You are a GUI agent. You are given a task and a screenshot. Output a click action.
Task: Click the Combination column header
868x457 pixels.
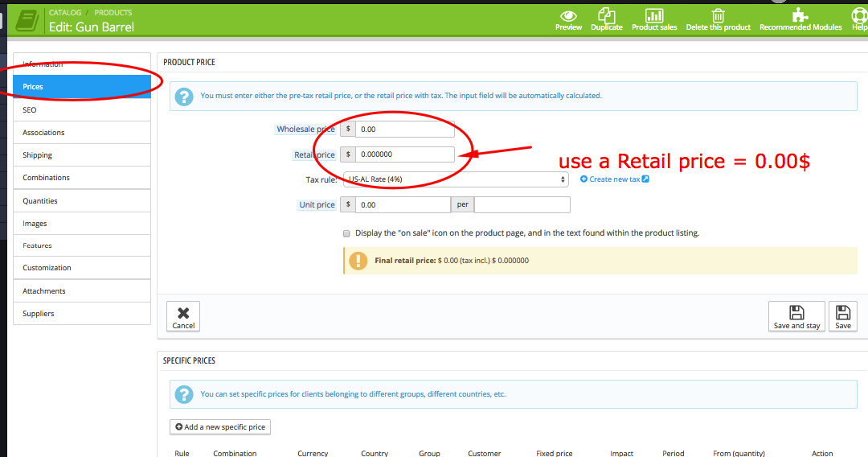[235, 453]
